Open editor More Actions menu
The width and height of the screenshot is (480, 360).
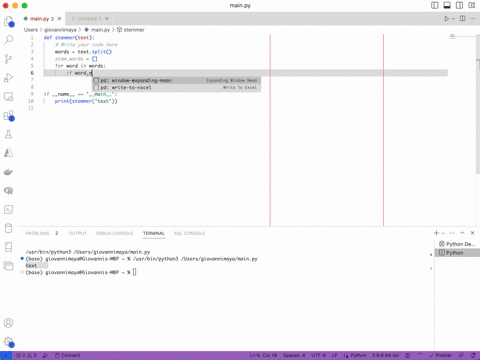point(473,19)
